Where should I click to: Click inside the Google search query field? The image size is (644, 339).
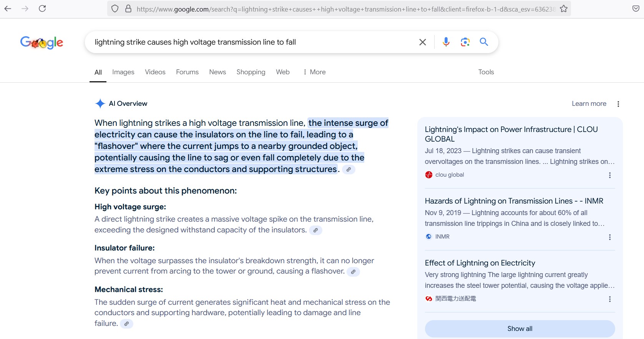tap(250, 42)
